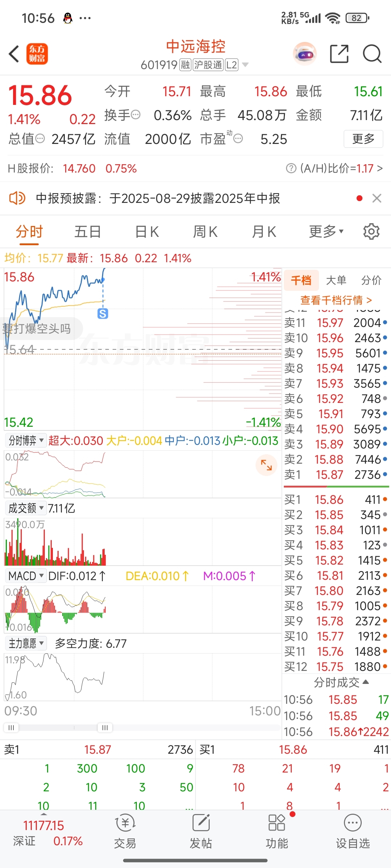Open the 分时博弈 indicator dropdown
This screenshot has height=868, width=391.
(26, 441)
